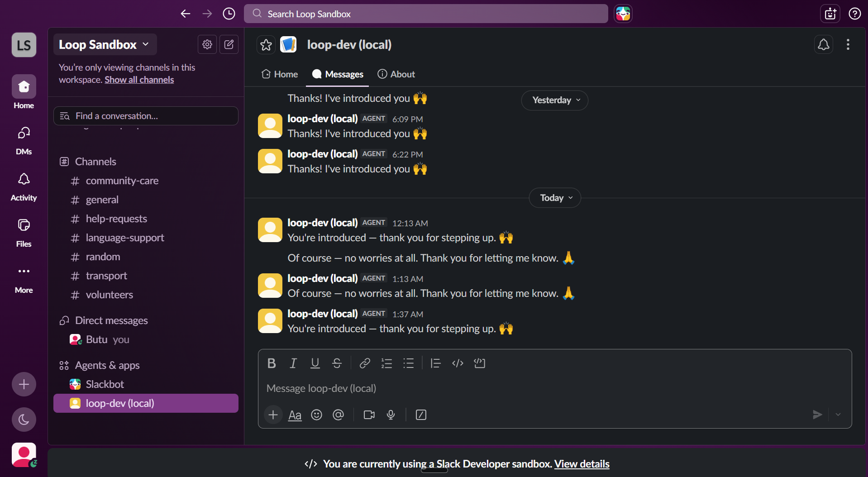Hide formatting with the Aa button

[x=295, y=415]
